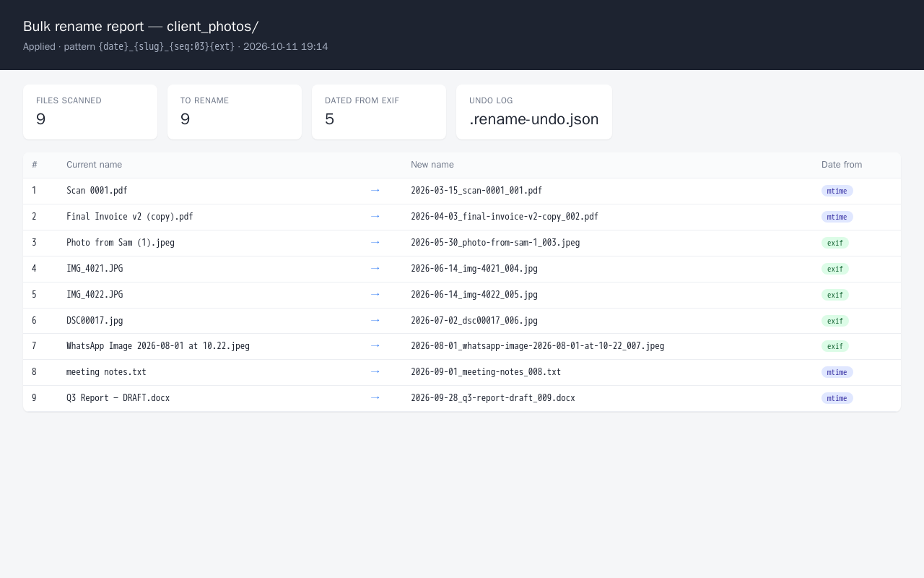Click the exif badge for IMG_4022.JPG

pyautogui.click(x=835, y=295)
